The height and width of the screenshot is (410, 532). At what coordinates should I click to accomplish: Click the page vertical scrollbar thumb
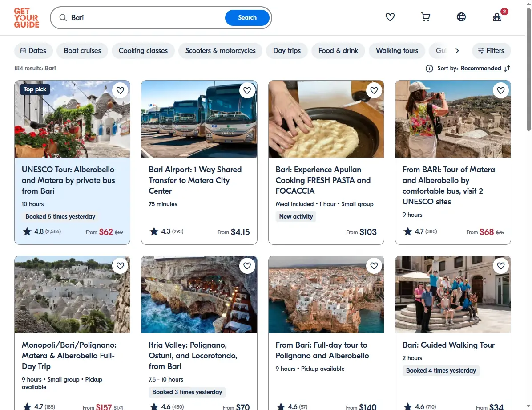528,69
